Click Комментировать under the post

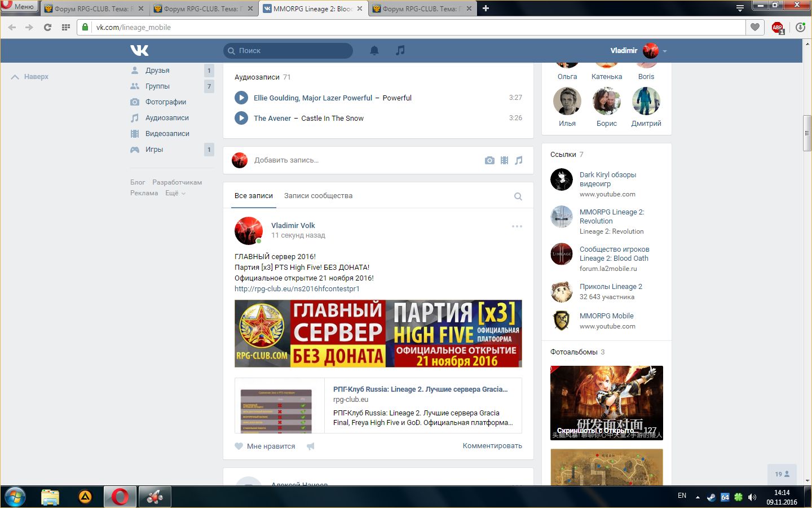(492, 446)
